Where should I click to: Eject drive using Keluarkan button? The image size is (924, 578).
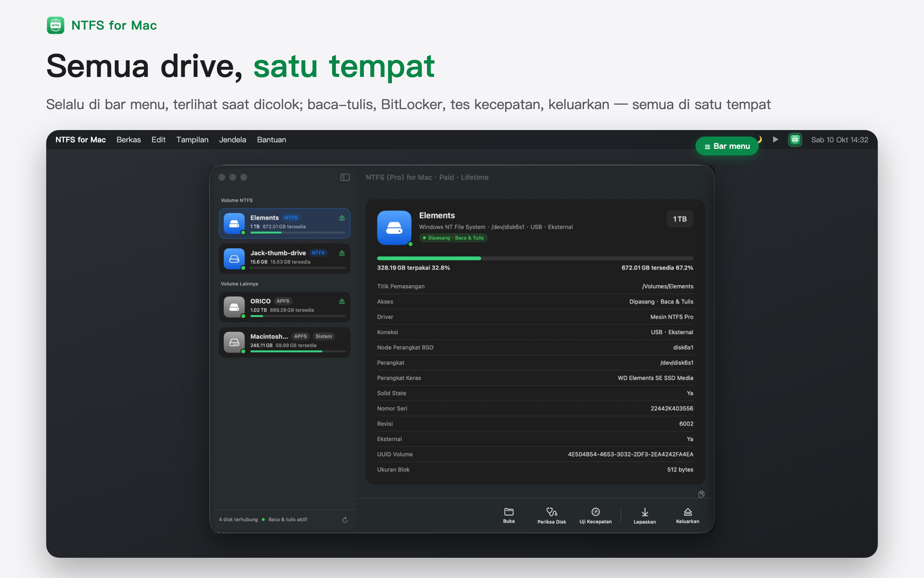687,516
